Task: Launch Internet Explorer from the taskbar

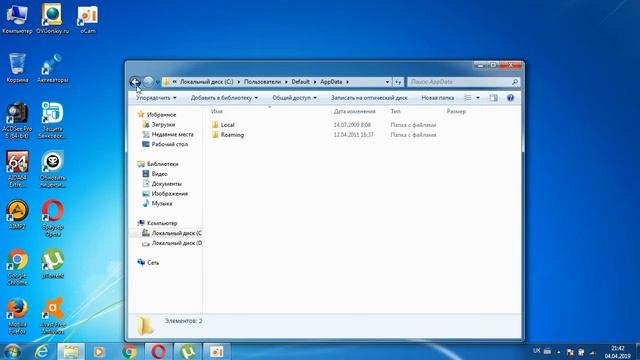Action: (x=41, y=351)
